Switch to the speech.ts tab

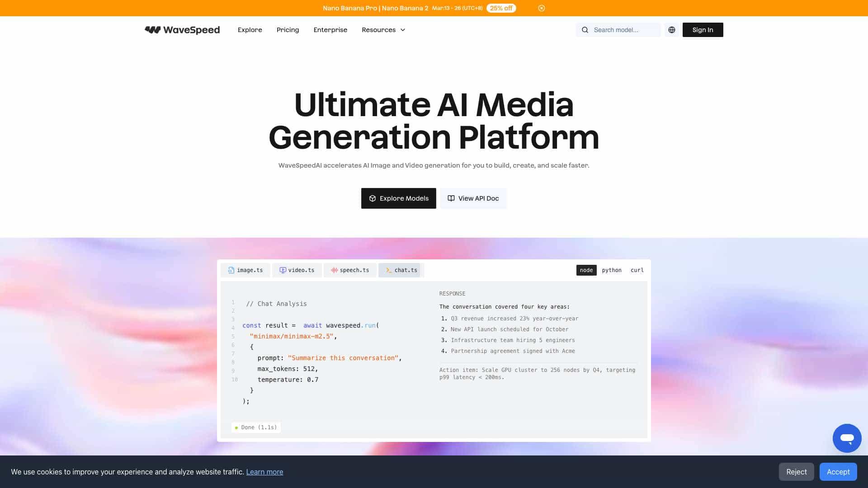(x=350, y=270)
